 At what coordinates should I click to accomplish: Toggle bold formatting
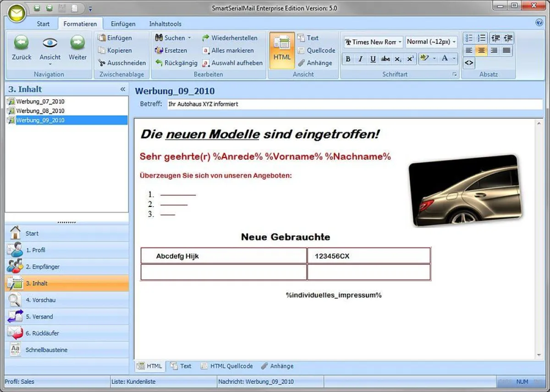[347, 59]
